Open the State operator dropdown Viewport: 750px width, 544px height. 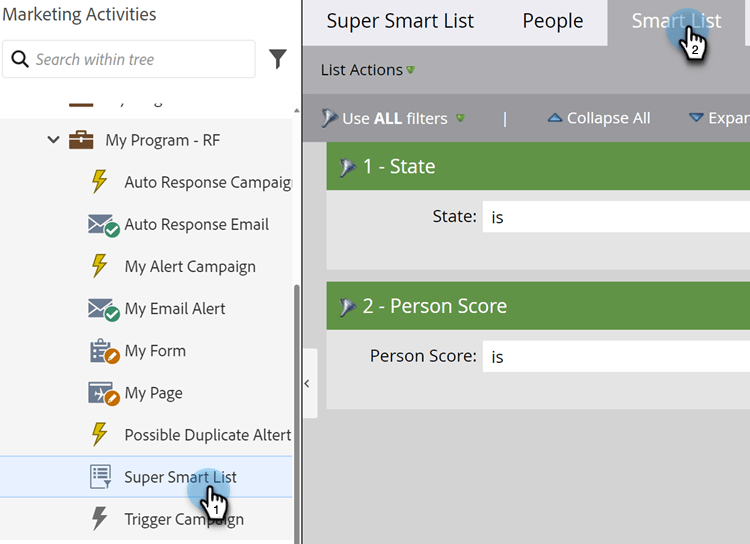click(614, 216)
